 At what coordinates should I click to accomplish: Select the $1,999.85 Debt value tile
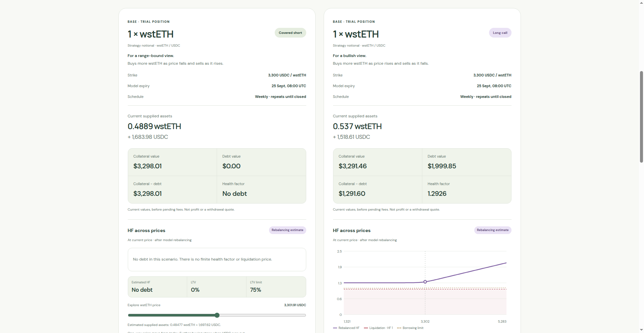[467, 162]
